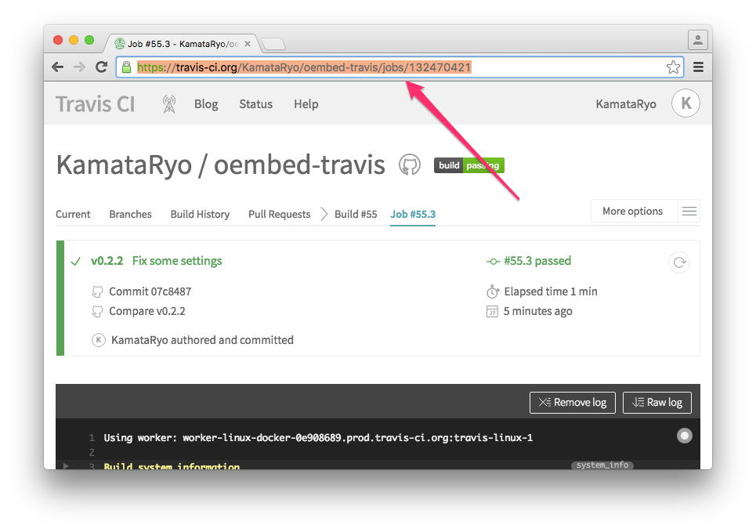This screenshot has width=756, height=532.
Task: Click the Compare v0.2.2 link
Action: (147, 311)
